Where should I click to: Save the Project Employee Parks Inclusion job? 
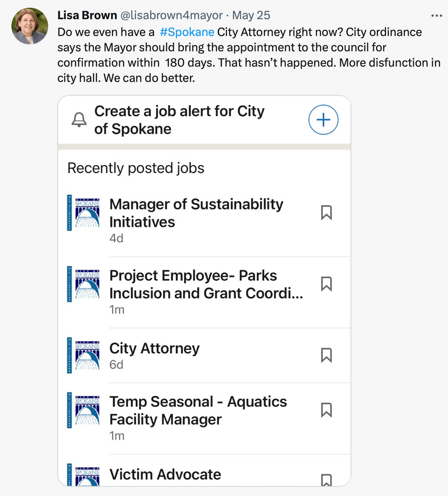(327, 284)
